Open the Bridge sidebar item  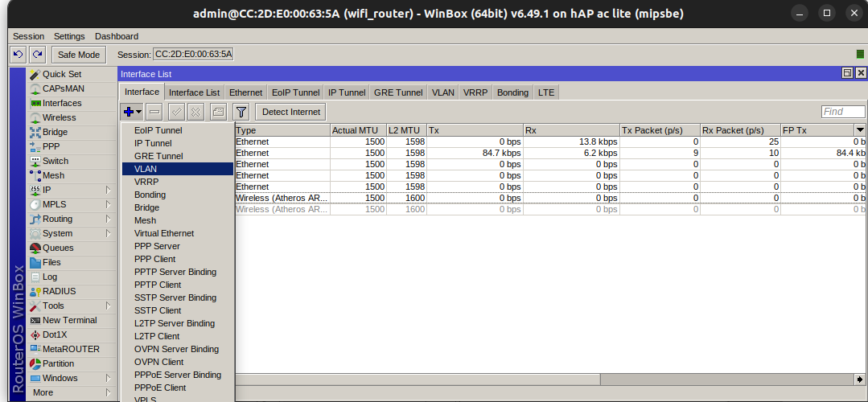click(x=55, y=132)
